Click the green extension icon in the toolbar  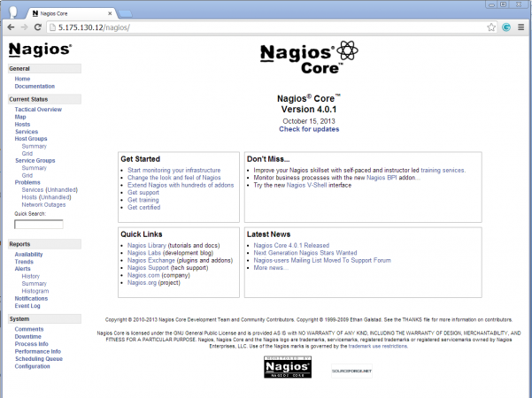(x=506, y=27)
